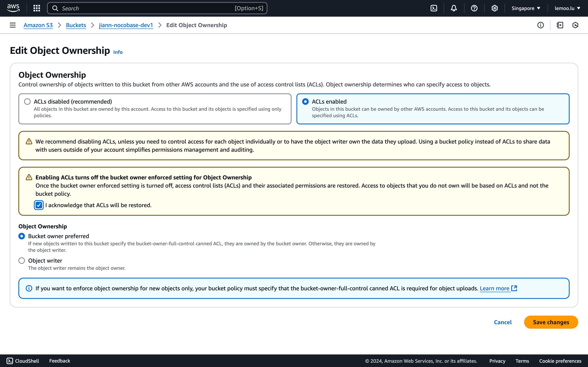
Task: Open the AWS services grid menu
Action: [37, 8]
